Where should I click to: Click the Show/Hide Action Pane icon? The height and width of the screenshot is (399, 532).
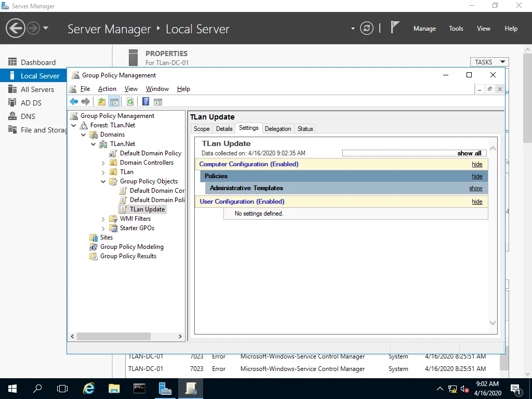[x=158, y=101]
